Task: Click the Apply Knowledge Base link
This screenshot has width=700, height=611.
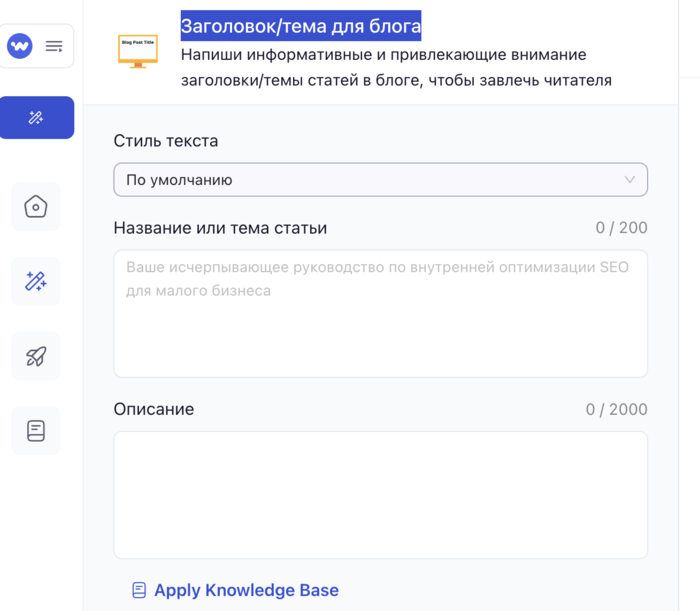Action: tap(246, 590)
